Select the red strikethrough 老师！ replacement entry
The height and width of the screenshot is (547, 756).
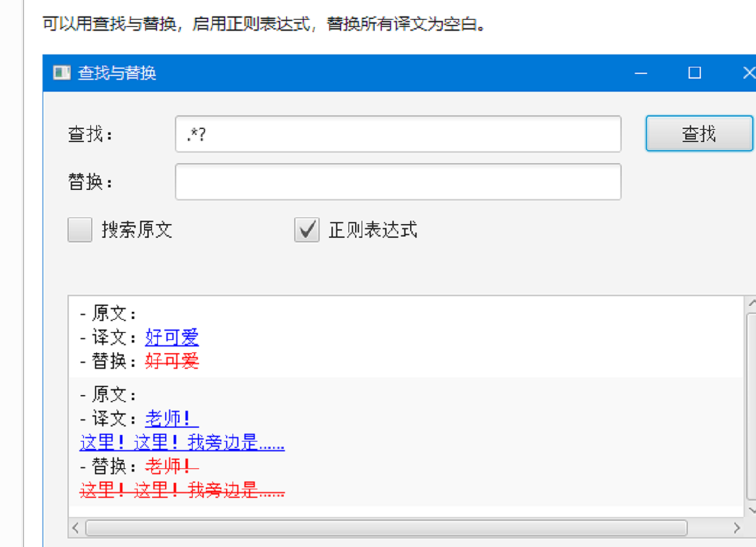click(169, 467)
